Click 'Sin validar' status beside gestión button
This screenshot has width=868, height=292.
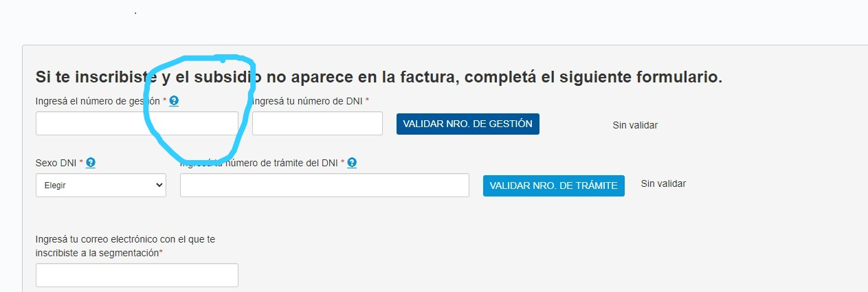coord(635,125)
